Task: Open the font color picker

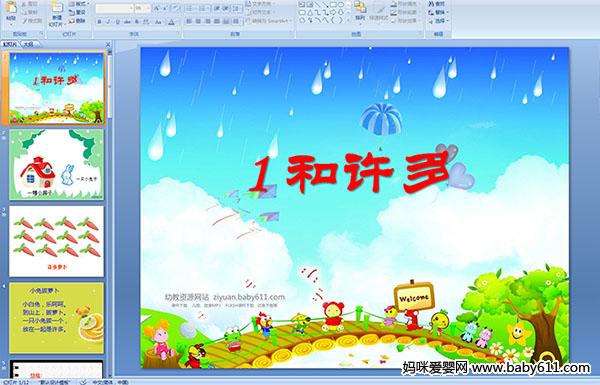Action: coord(172,22)
